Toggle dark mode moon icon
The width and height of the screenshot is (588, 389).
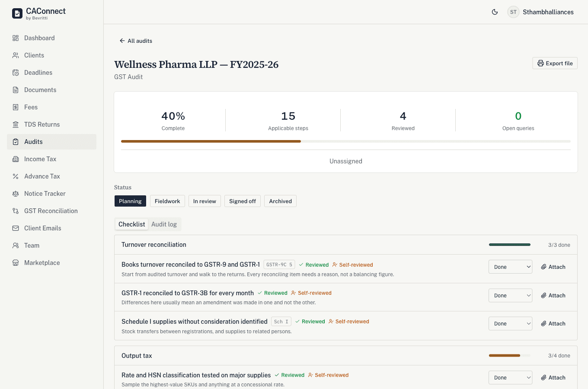coord(495,12)
